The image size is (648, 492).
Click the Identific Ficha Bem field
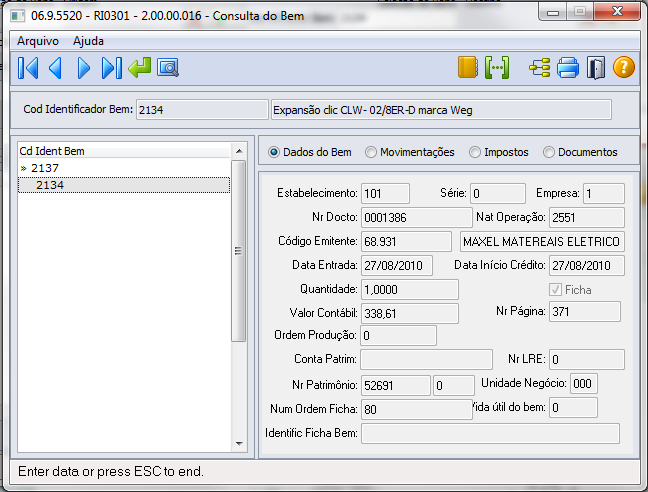(x=490, y=433)
